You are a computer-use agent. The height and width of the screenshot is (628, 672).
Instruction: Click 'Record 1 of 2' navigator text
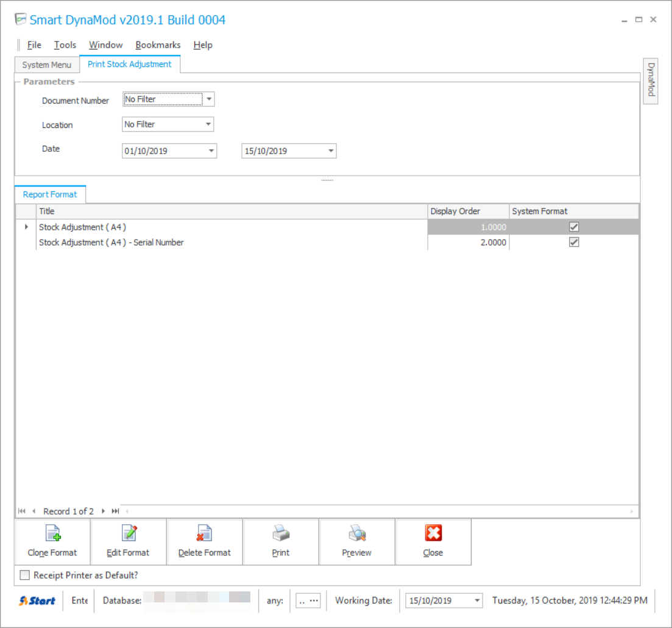[69, 512]
